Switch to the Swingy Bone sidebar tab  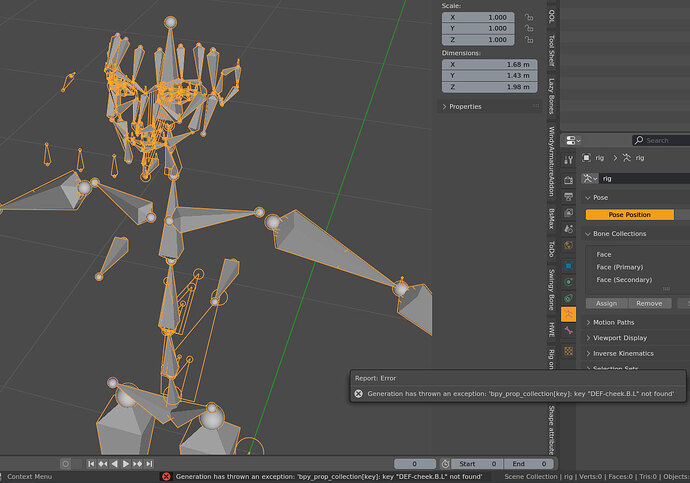(x=551, y=289)
